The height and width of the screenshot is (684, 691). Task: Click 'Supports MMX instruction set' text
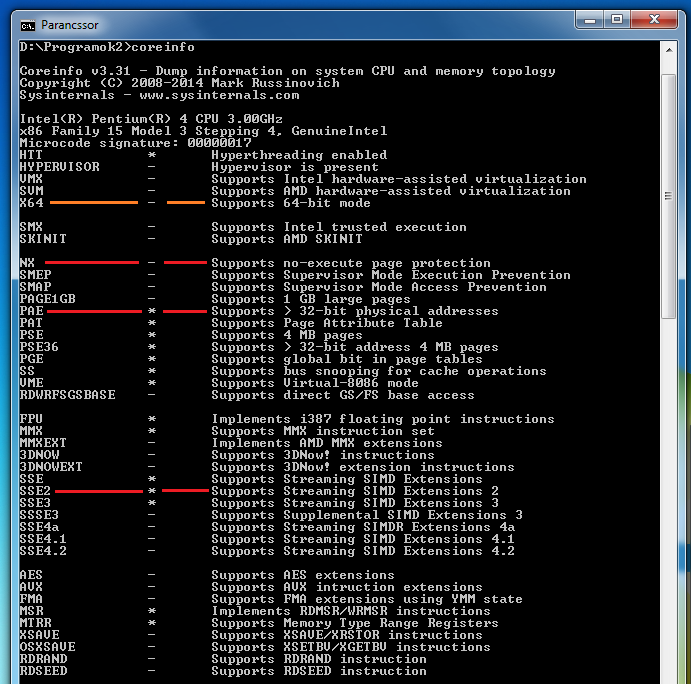point(323,431)
